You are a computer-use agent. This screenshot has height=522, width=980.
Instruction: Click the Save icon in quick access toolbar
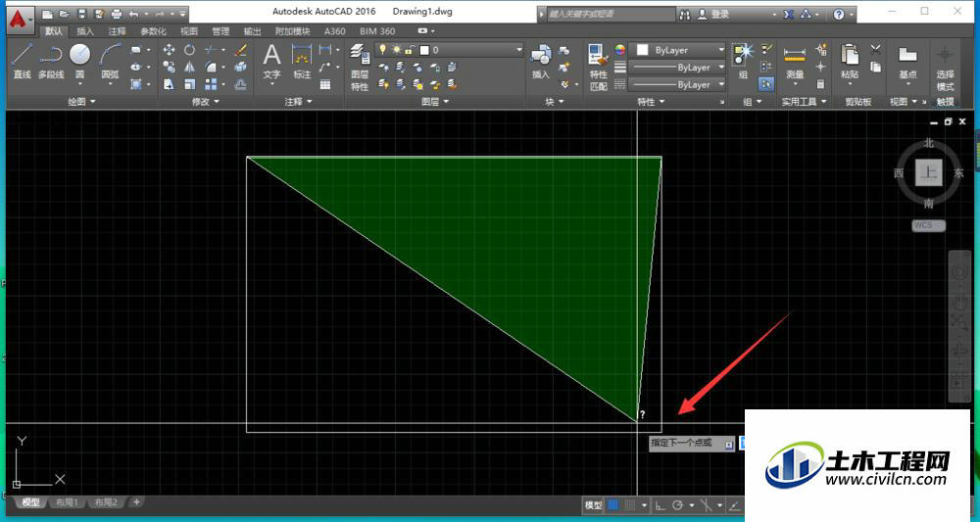(x=82, y=14)
